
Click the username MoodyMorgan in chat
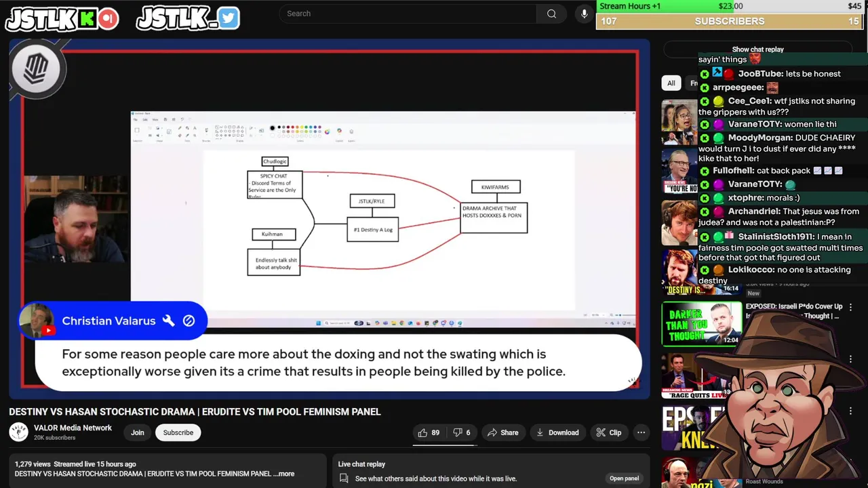(760, 138)
